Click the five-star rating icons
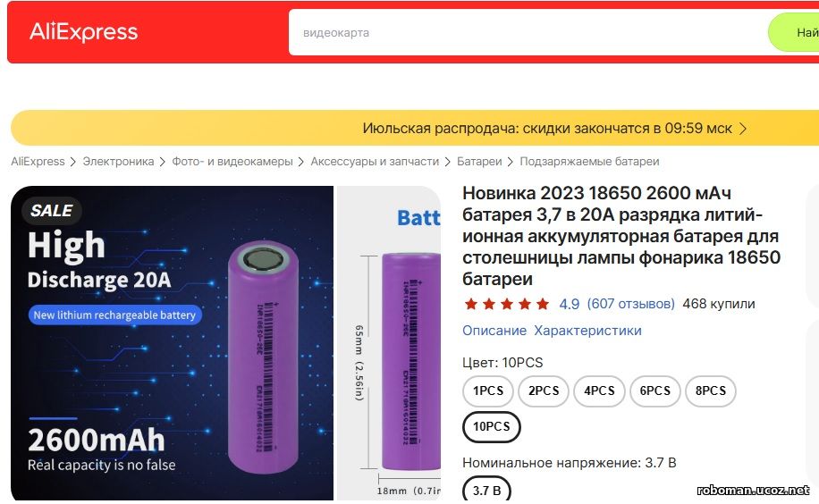 507,304
